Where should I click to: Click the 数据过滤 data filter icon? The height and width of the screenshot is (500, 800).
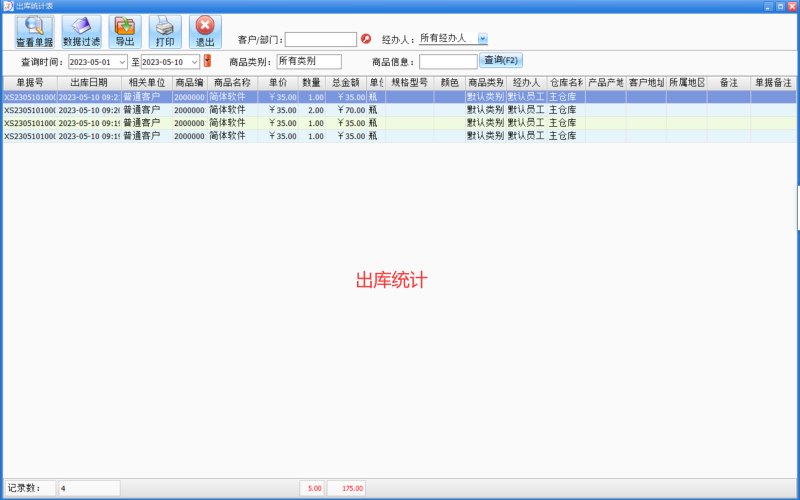point(82,32)
